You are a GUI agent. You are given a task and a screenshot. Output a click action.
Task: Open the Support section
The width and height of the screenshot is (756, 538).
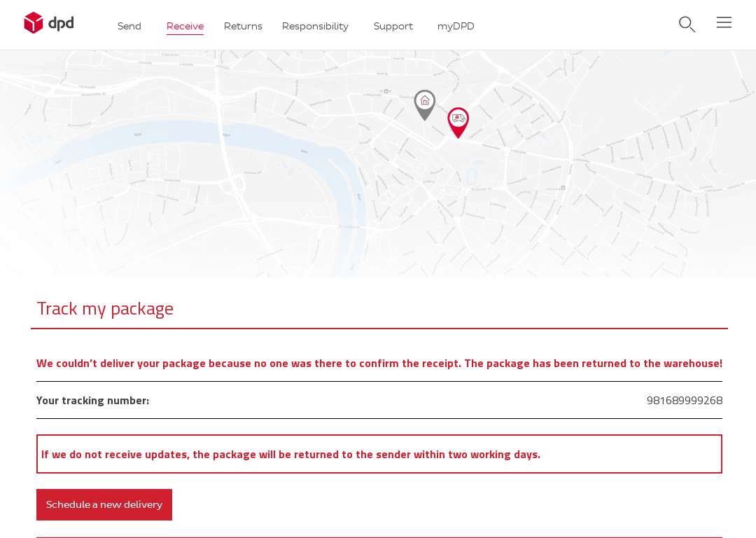pos(393,26)
